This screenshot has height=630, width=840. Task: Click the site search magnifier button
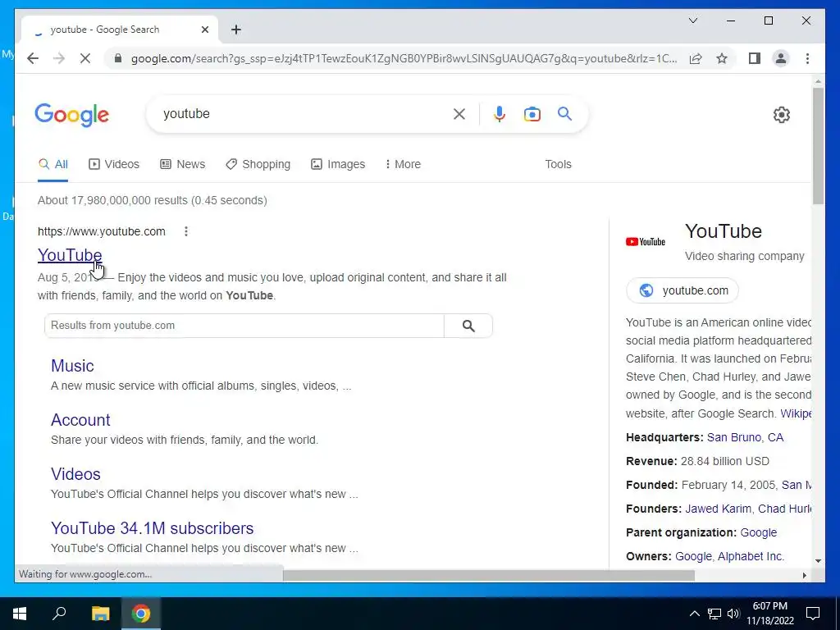[468, 326]
